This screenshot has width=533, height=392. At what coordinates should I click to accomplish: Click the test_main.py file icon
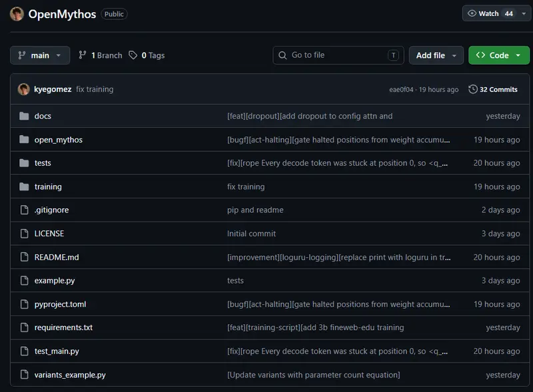coord(24,351)
